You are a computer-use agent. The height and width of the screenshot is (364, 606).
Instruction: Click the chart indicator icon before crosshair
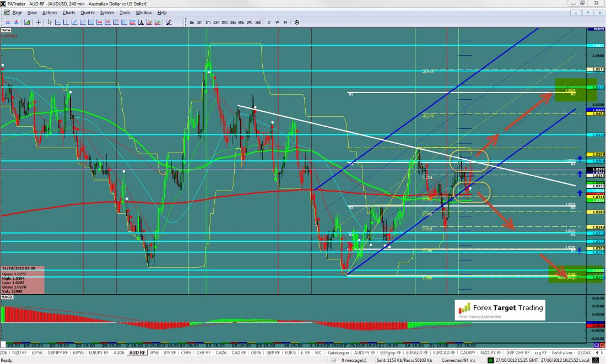[26, 23]
